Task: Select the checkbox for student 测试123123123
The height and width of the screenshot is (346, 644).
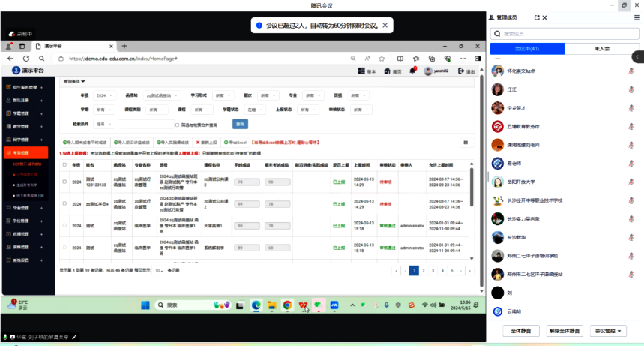Action: [64, 182]
